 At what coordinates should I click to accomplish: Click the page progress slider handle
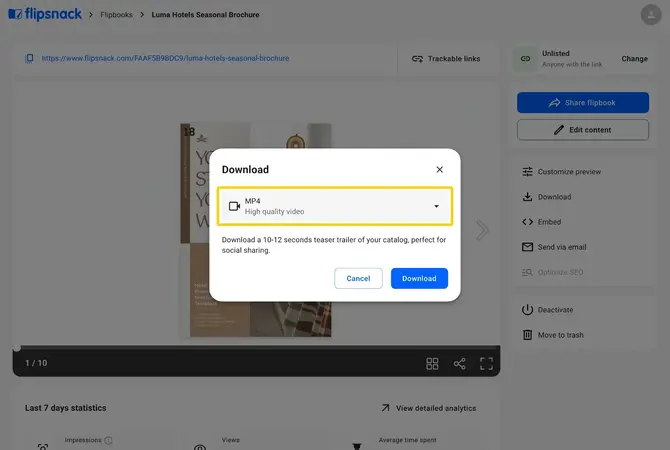coord(17,348)
